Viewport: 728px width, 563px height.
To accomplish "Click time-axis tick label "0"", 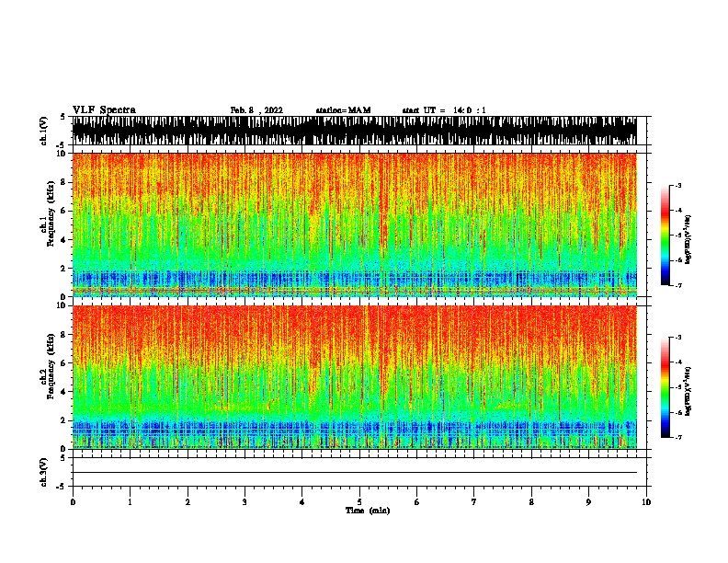I will 73,501.
